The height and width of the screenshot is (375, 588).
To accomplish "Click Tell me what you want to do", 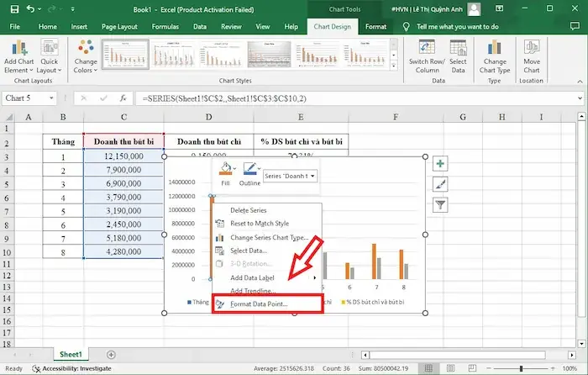I will [458, 27].
